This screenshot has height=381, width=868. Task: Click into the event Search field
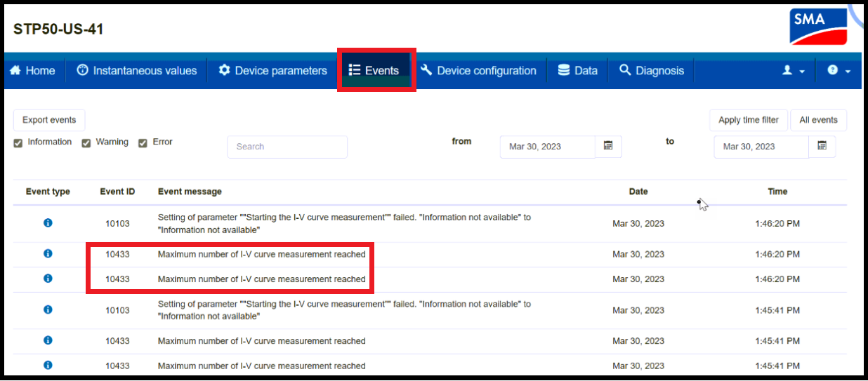(287, 147)
